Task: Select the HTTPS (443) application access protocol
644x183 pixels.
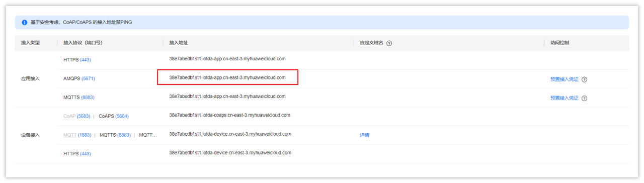Action: click(x=77, y=60)
